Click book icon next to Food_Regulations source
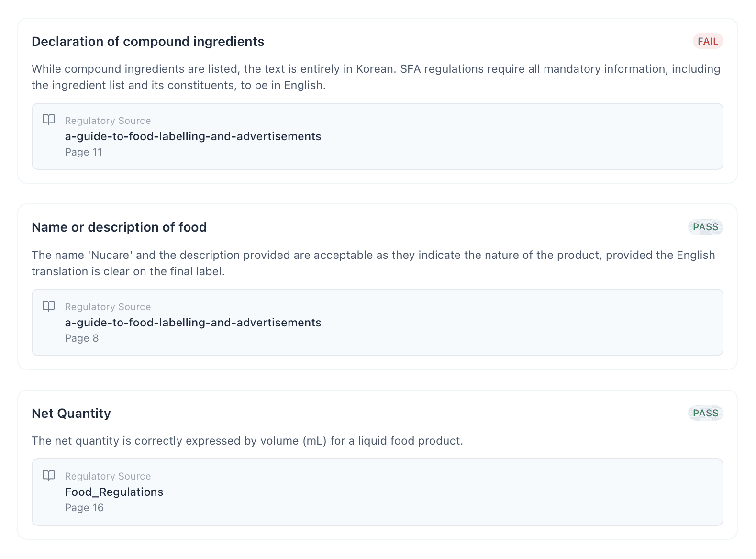The width and height of the screenshot is (756, 559). pos(49,475)
